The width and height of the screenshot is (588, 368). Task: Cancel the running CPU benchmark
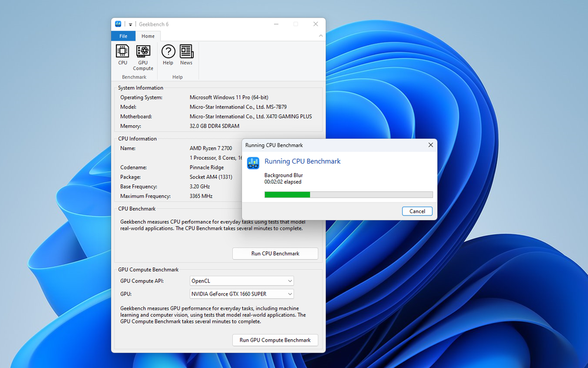pos(417,211)
